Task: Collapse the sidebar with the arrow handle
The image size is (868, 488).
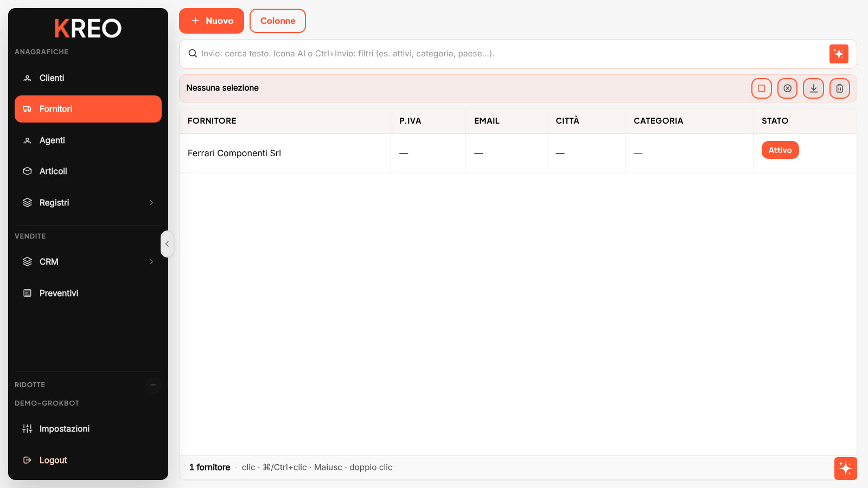Action: coord(167,244)
